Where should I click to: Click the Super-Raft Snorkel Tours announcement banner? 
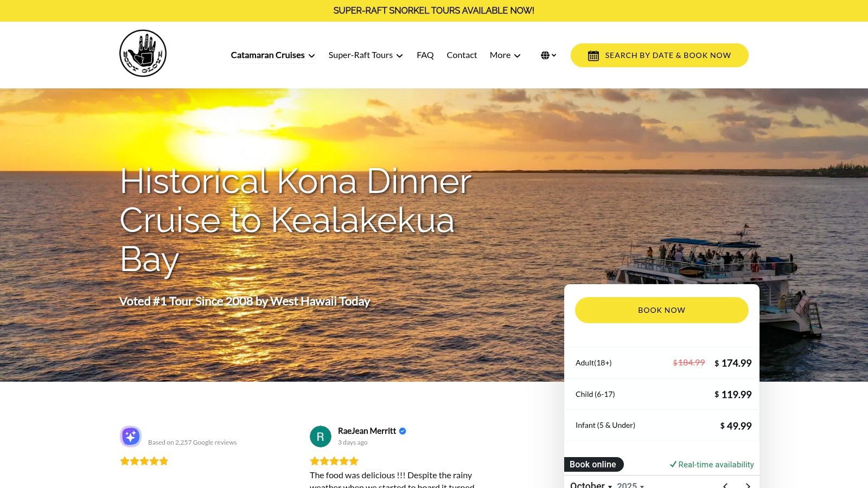pyautogui.click(x=434, y=11)
